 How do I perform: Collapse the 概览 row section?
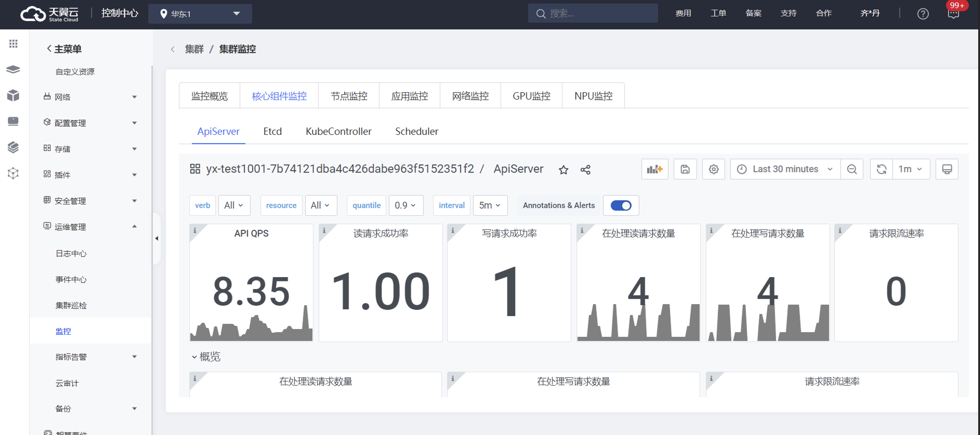tap(206, 357)
